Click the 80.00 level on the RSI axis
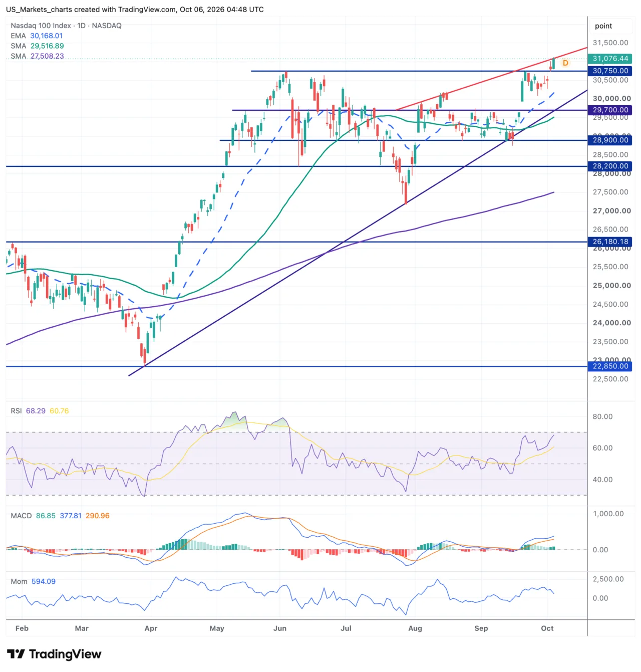 pyautogui.click(x=602, y=417)
